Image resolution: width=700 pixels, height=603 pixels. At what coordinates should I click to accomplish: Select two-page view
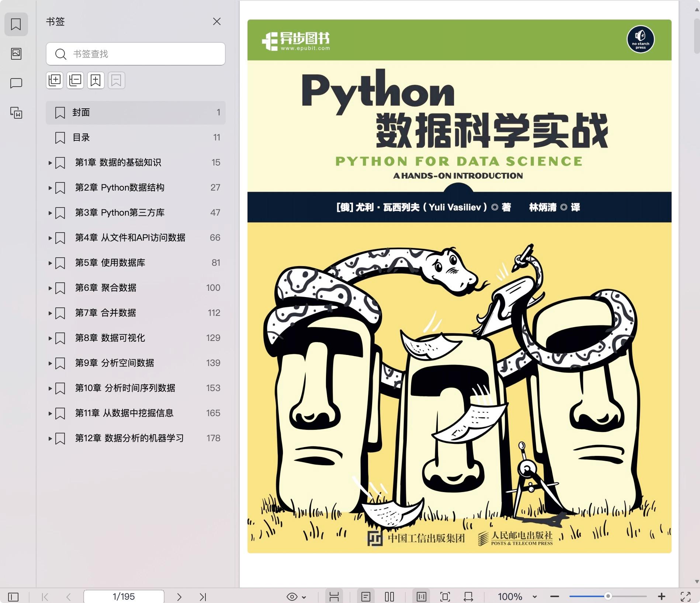tap(389, 596)
